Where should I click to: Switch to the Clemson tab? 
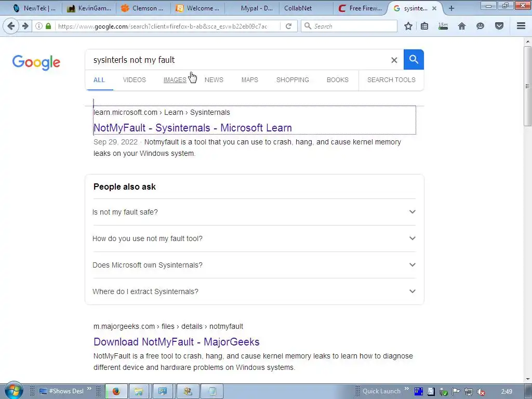(142, 8)
